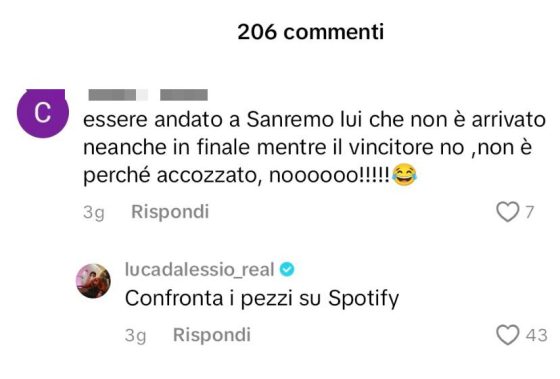Like the comment about Sanremo with heart icon
560x379 pixels.
coord(508,211)
